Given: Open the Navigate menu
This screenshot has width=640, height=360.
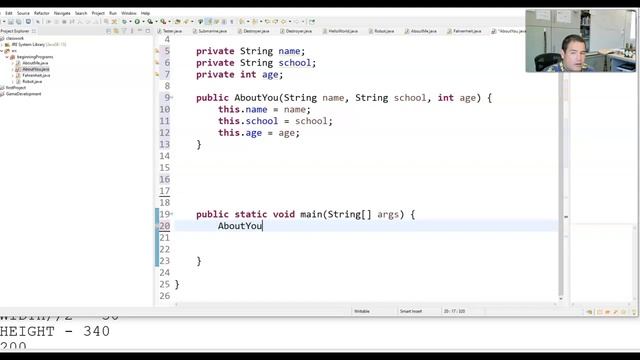Looking at the screenshot, I should [62, 13].
